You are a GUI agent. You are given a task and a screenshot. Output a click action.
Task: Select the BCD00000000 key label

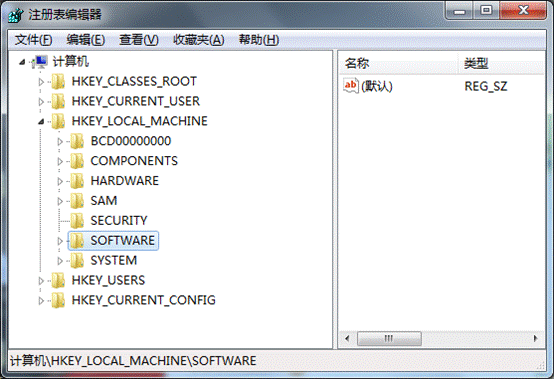131,141
